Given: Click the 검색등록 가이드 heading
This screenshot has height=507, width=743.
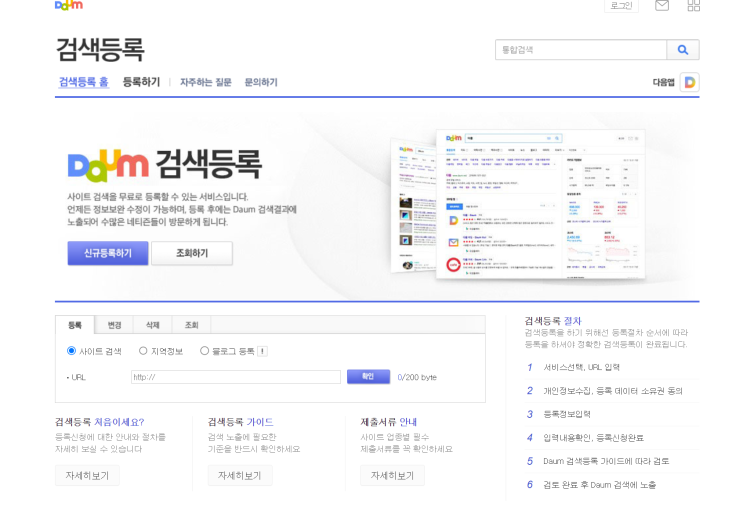Looking at the screenshot, I should tap(240, 422).
